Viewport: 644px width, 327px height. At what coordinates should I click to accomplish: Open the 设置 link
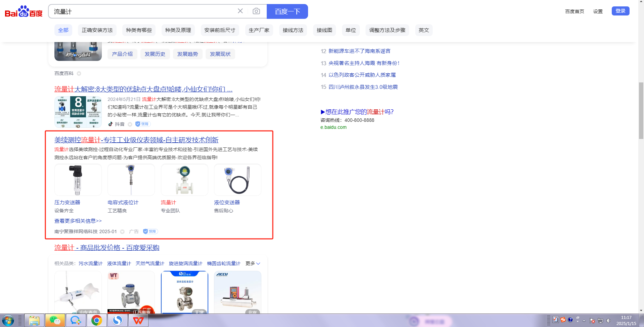[x=598, y=11]
